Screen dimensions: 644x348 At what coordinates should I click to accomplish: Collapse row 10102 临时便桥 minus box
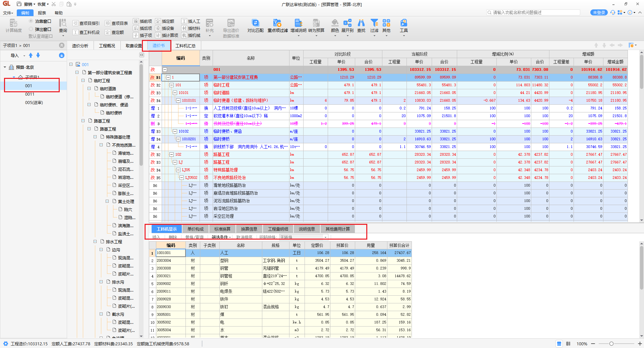[175, 131]
